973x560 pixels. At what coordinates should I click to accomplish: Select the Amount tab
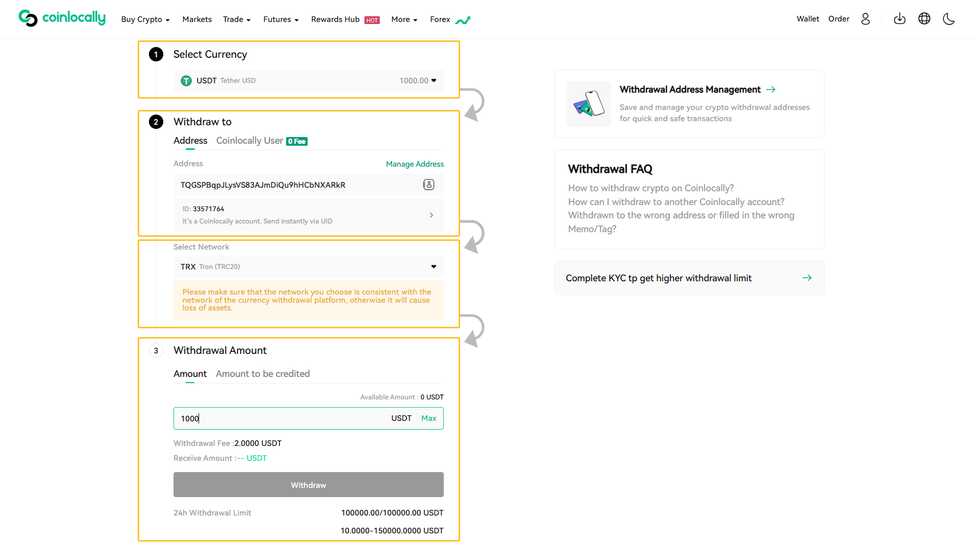190,374
